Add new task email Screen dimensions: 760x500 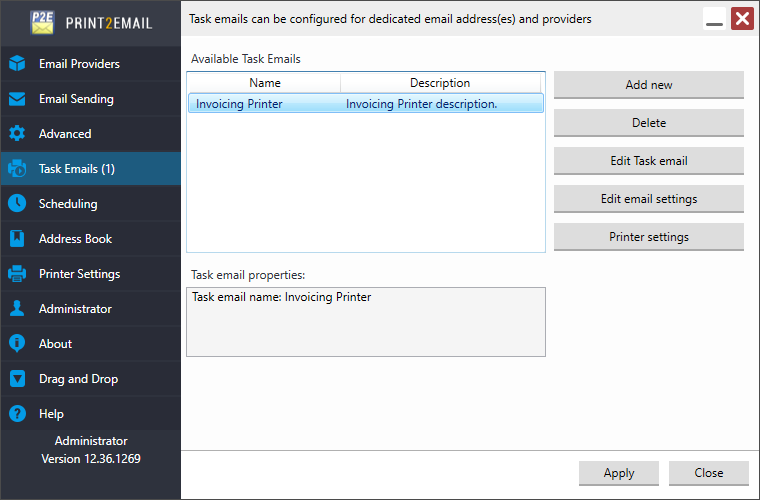tap(649, 85)
